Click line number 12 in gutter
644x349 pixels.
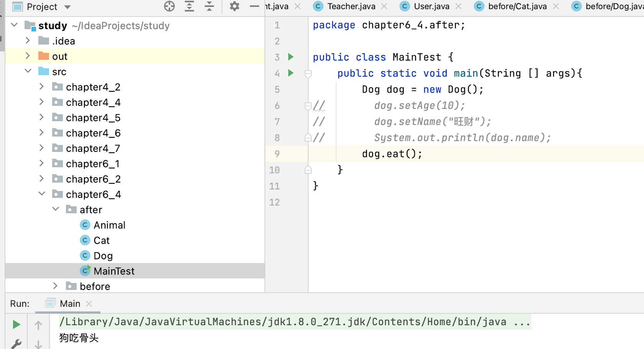274,202
